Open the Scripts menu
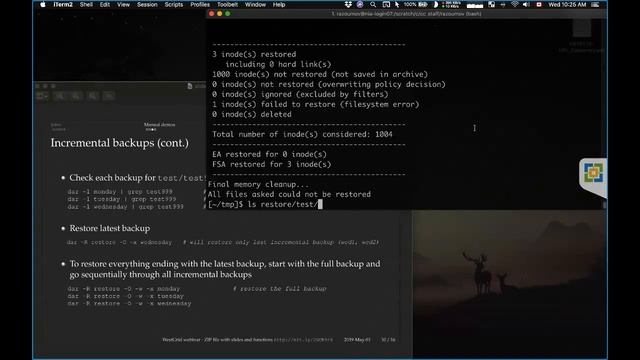 tap(174, 4)
